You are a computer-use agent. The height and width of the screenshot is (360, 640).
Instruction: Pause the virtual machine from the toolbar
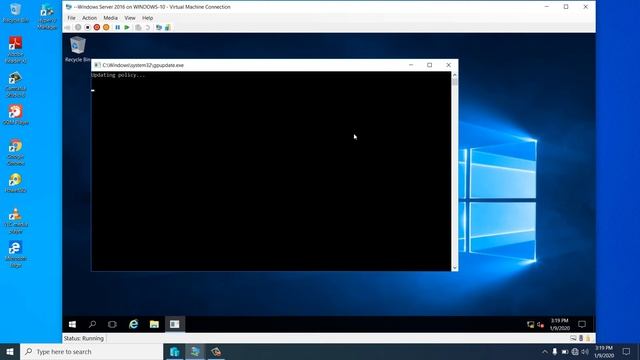tap(118, 27)
